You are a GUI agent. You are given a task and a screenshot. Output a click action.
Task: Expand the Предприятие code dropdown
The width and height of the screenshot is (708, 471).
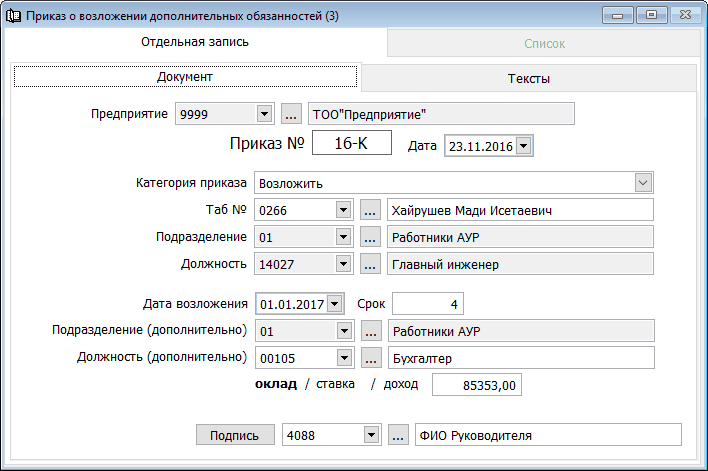click(x=264, y=113)
